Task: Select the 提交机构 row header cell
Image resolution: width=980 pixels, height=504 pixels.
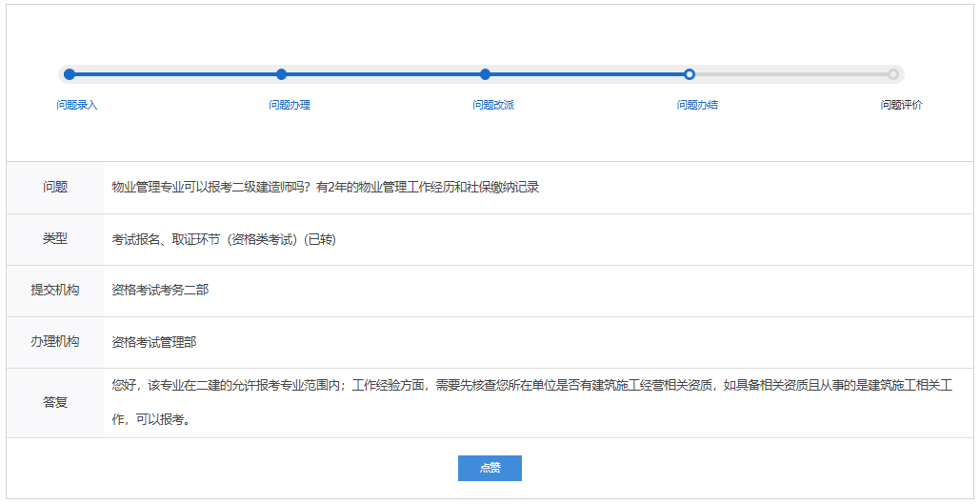Action: click(55, 291)
